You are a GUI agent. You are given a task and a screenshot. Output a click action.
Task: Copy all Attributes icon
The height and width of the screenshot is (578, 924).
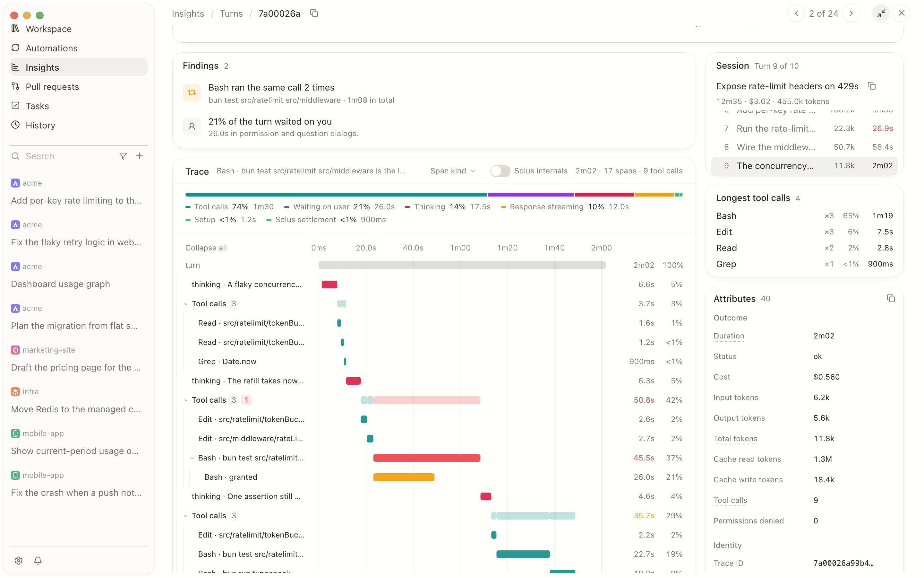pyautogui.click(x=891, y=299)
